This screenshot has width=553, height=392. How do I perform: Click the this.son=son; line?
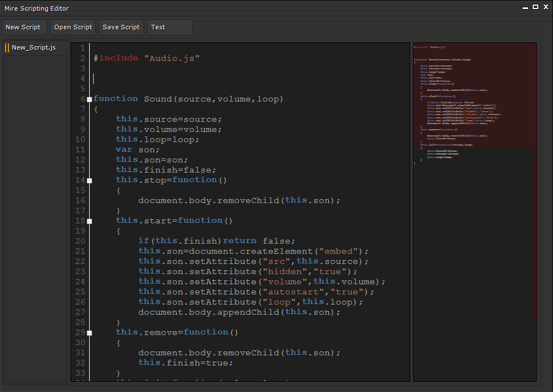pos(152,160)
